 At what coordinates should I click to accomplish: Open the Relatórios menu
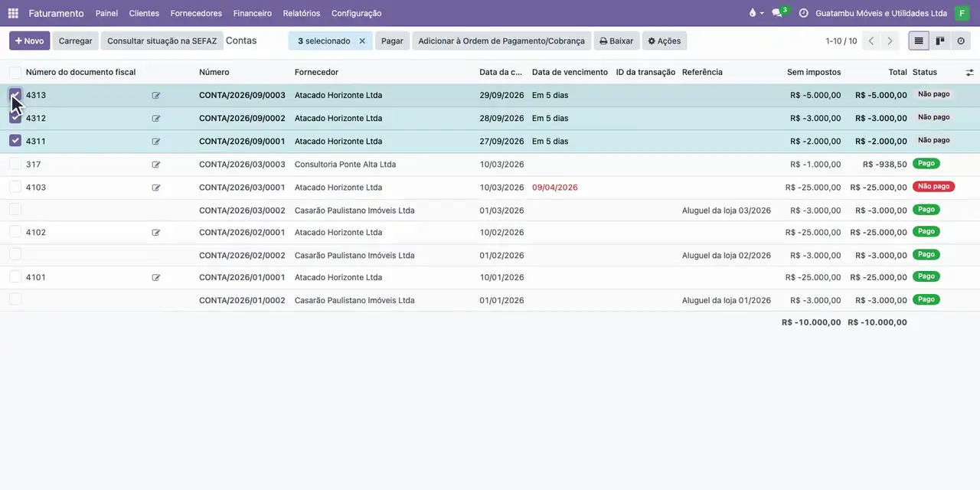click(x=302, y=13)
